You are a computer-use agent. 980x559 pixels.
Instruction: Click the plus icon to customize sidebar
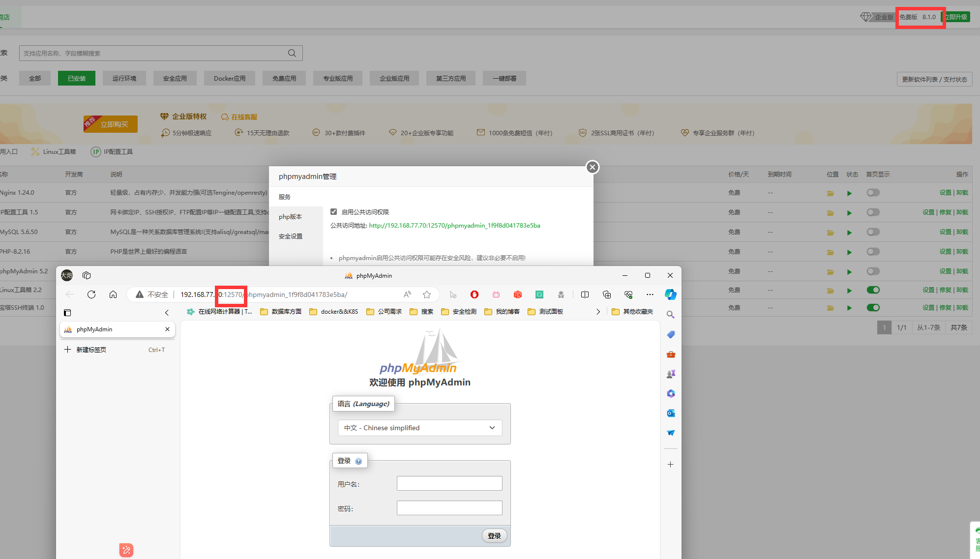click(x=670, y=464)
